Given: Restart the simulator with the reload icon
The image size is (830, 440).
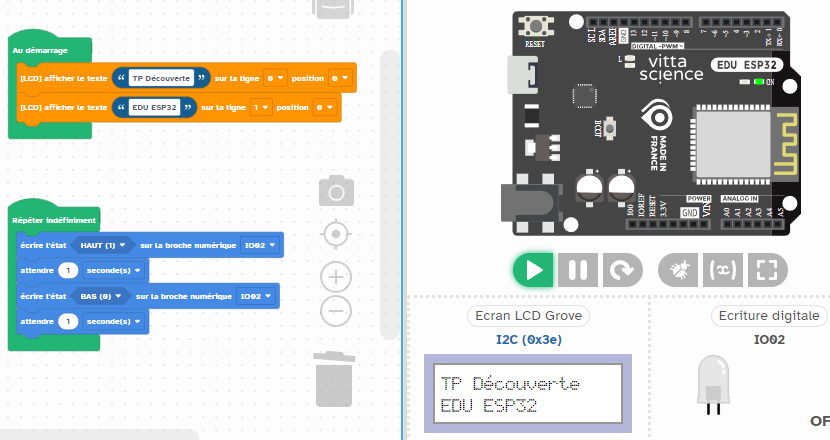Looking at the screenshot, I should [x=621, y=270].
